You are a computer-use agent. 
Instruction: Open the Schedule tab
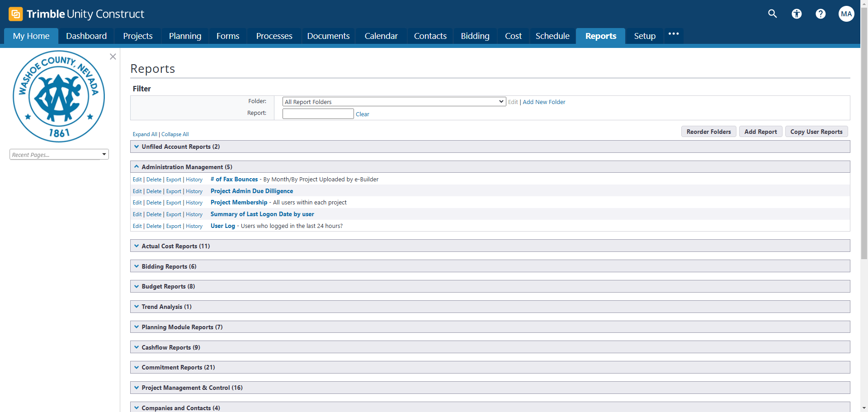click(x=552, y=36)
